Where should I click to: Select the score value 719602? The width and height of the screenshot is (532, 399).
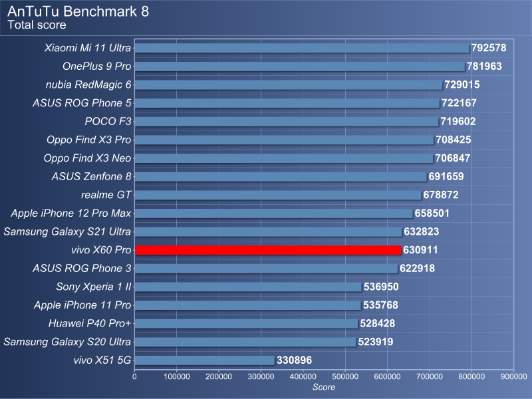tap(458, 121)
